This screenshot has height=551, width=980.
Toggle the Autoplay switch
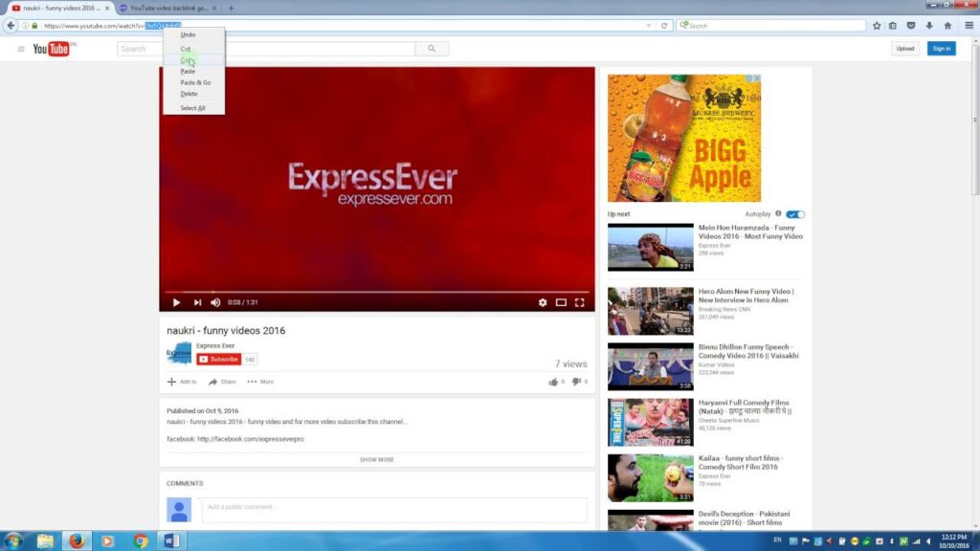pyautogui.click(x=795, y=214)
